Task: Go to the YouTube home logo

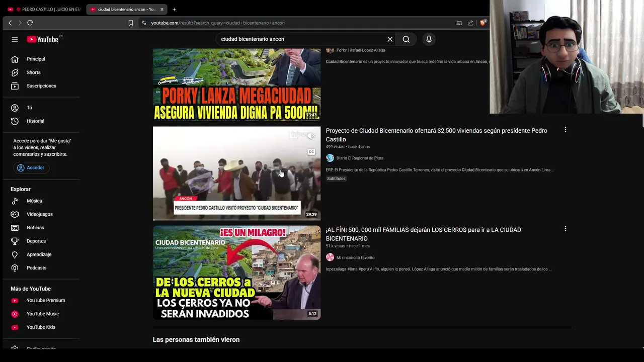Action: coord(43,39)
